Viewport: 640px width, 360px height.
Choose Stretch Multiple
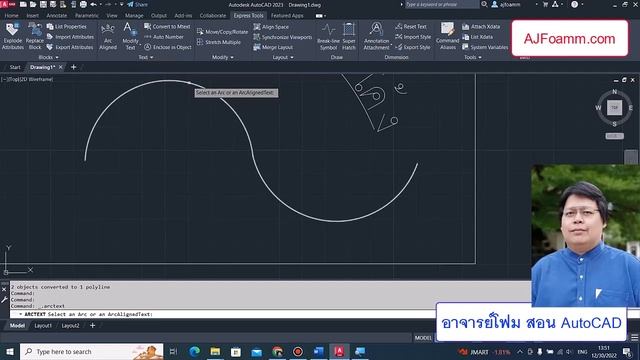tap(219, 42)
